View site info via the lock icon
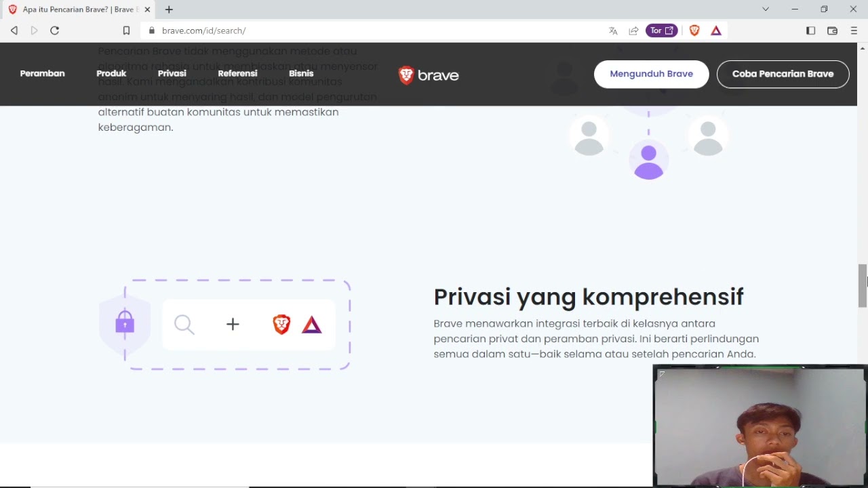 [151, 30]
